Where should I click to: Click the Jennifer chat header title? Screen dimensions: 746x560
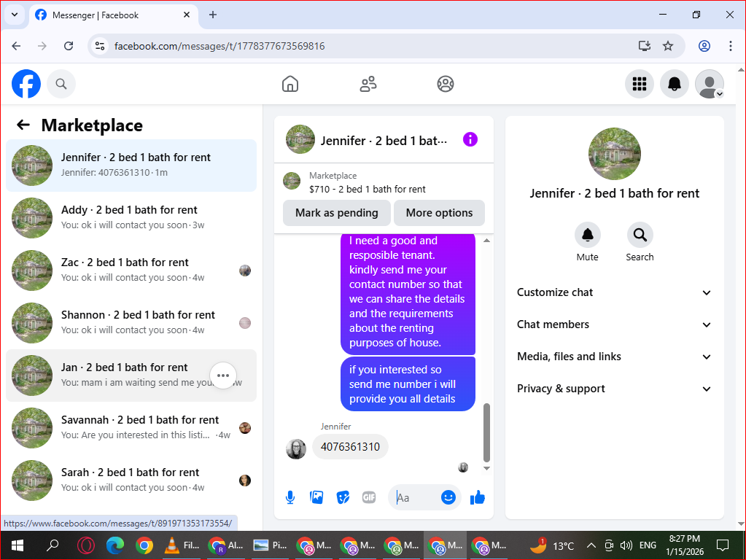point(384,141)
